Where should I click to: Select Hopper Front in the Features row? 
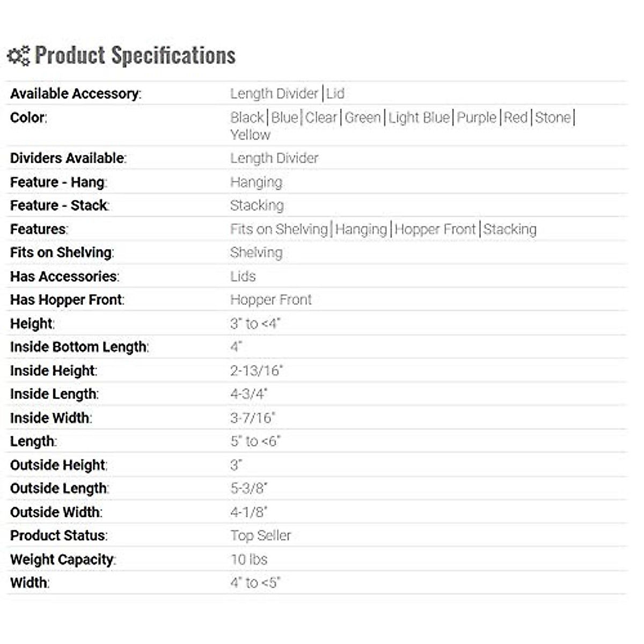click(435, 229)
